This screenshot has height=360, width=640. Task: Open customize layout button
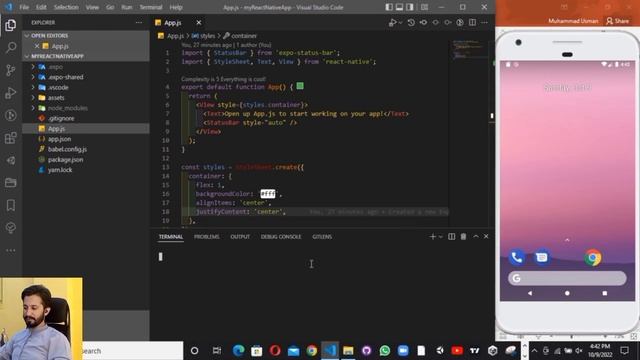[424, 7]
